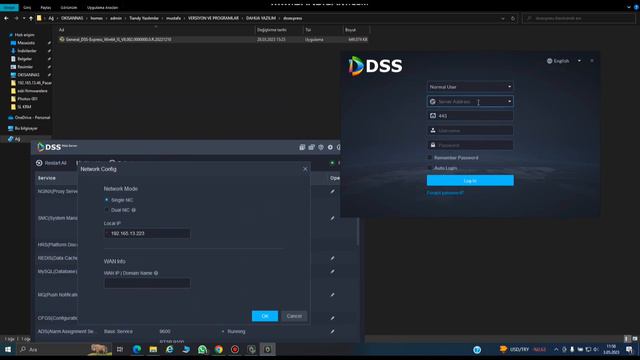Close the Network Config dialog
Viewport: 640px width, 360px height.
tap(305, 169)
